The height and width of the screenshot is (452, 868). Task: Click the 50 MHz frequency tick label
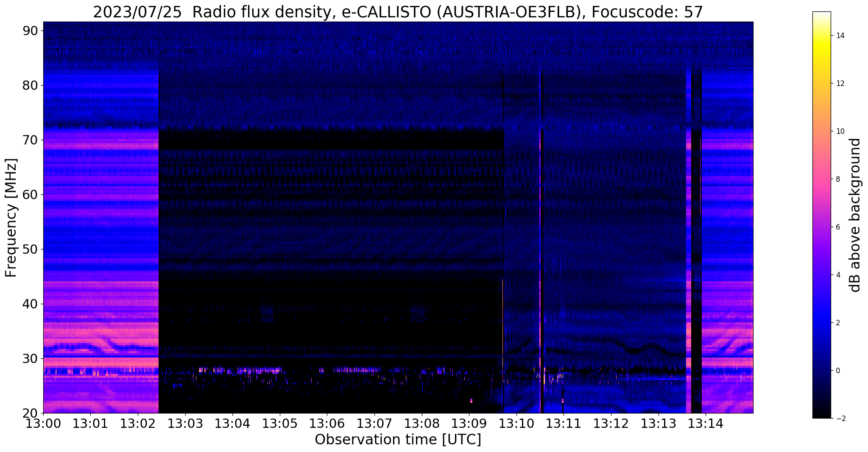point(31,249)
